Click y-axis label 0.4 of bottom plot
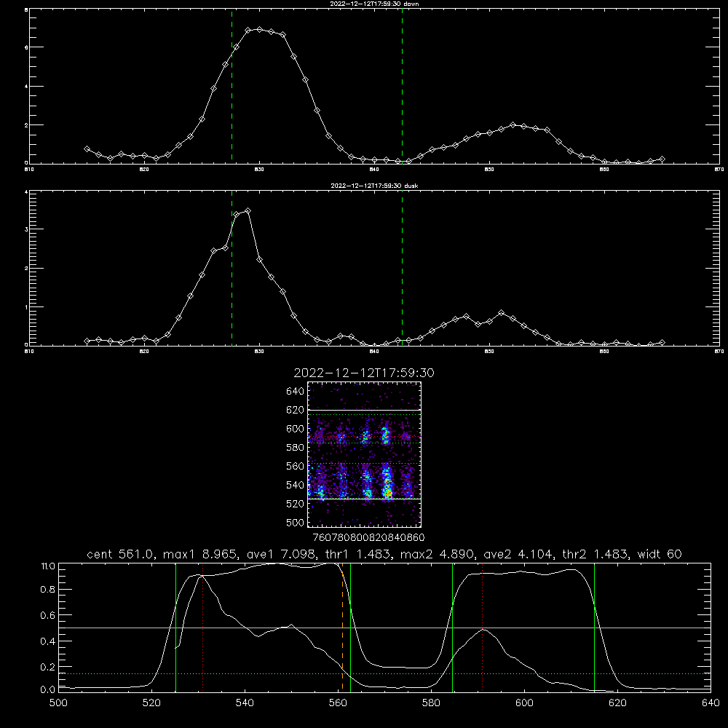The height and width of the screenshot is (728, 728). pos(48,641)
